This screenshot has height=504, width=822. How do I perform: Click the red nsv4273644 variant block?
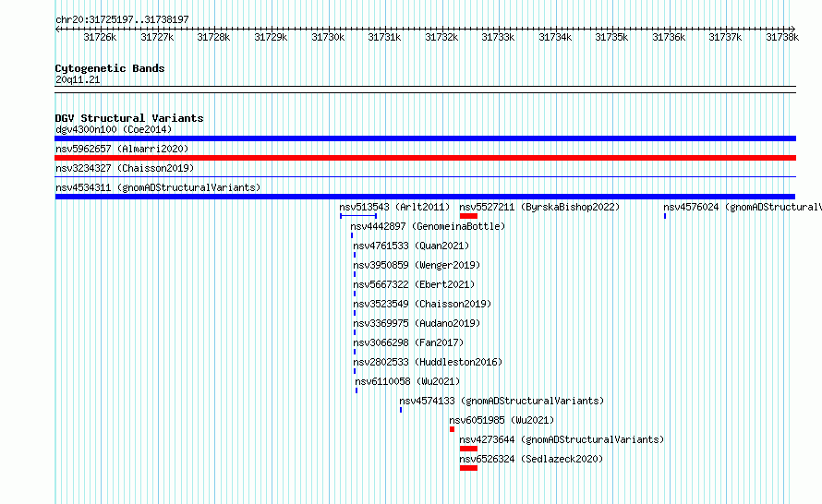point(468,449)
